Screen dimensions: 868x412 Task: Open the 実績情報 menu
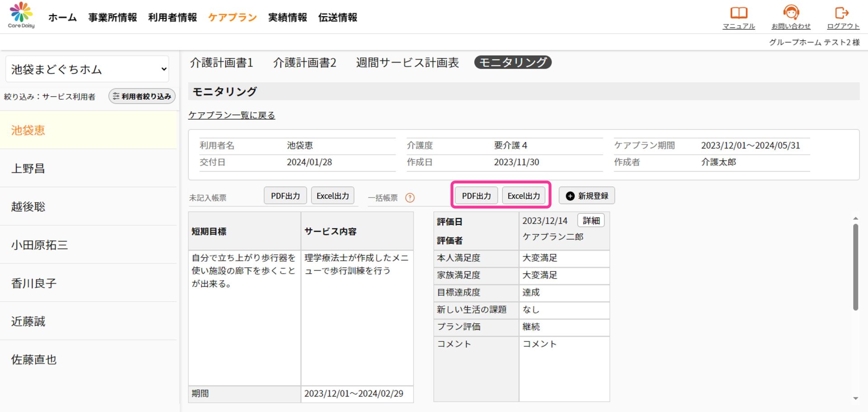point(288,17)
